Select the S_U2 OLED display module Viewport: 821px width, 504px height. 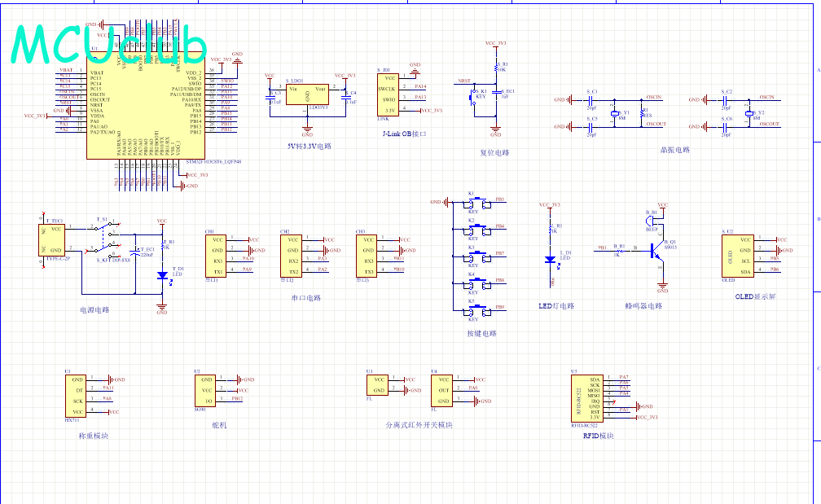pyautogui.click(x=738, y=256)
